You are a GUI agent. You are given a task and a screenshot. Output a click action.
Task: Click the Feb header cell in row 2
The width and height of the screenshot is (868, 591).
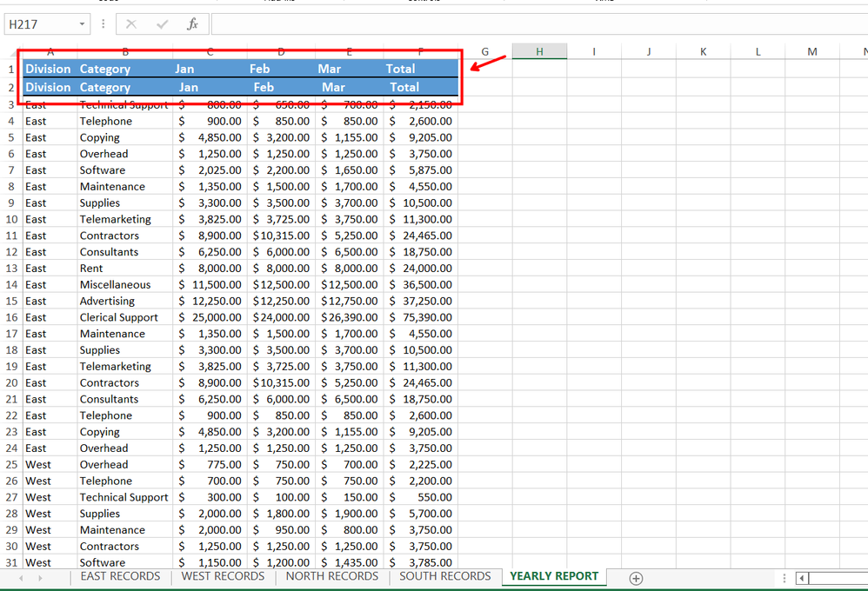point(281,87)
